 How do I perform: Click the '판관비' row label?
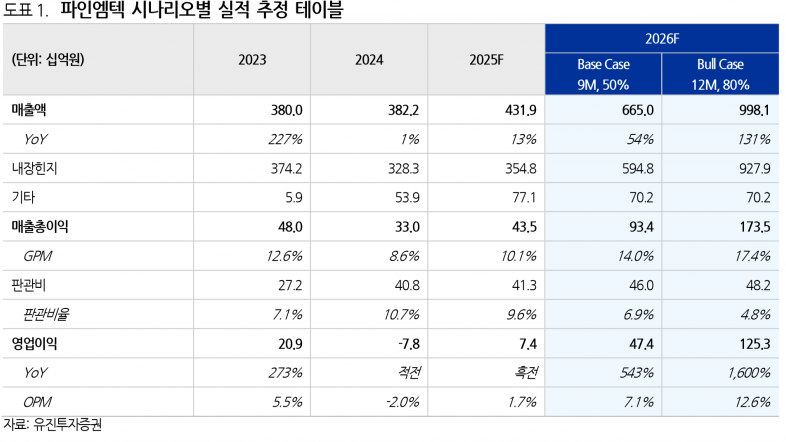(29, 285)
